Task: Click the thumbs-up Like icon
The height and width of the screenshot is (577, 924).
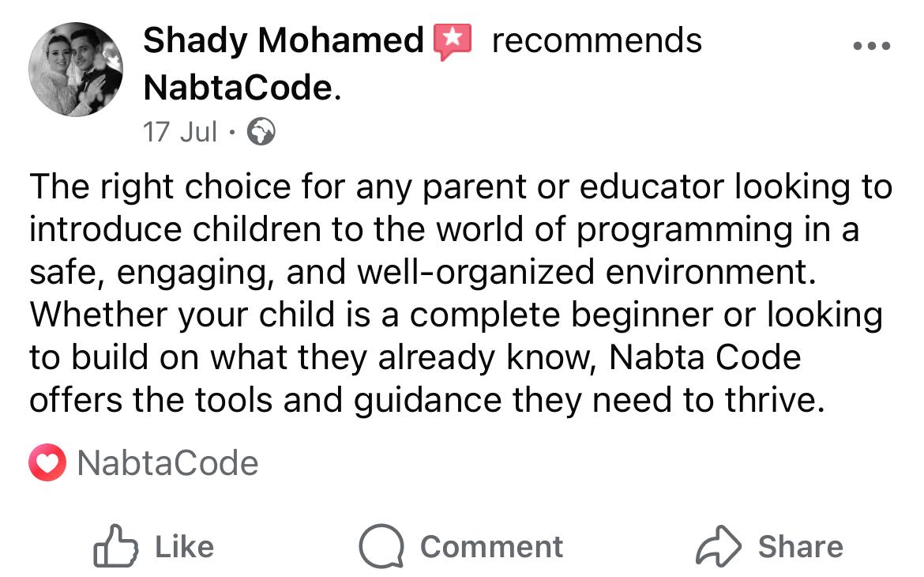Action: click(115, 546)
